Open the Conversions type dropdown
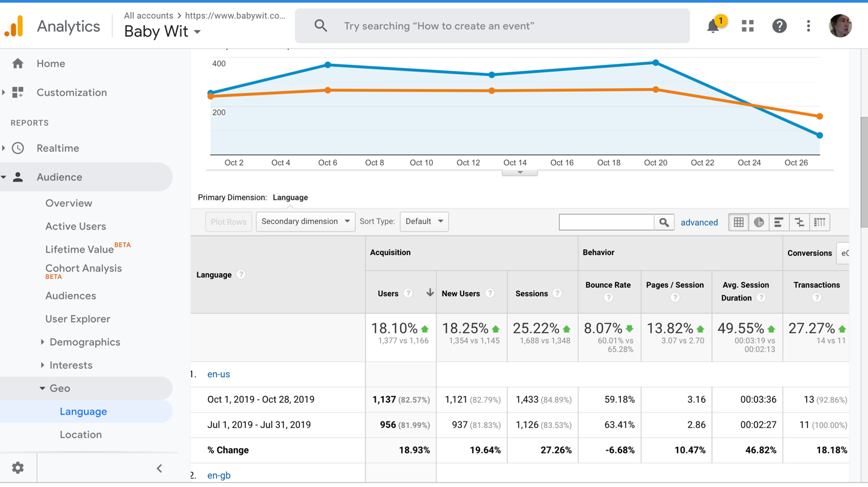 pyautogui.click(x=843, y=253)
